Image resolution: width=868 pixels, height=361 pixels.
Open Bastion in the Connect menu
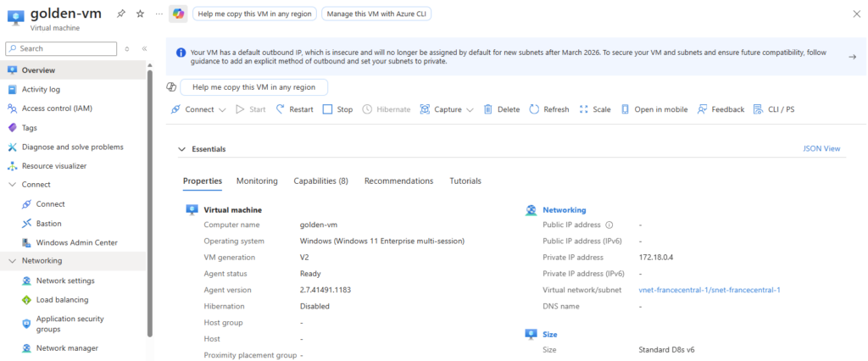coord(50,223)
